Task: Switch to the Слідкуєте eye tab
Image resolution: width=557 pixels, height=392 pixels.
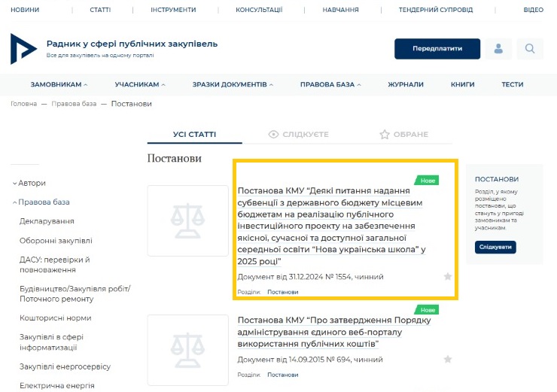Action: 299,134
